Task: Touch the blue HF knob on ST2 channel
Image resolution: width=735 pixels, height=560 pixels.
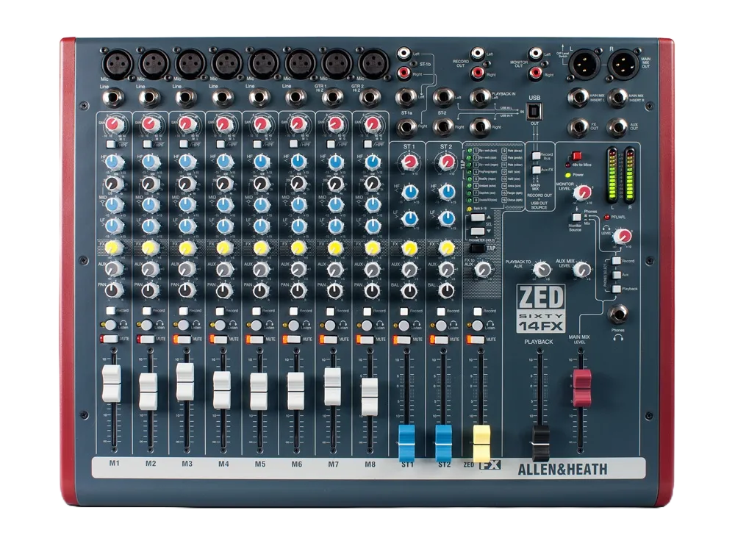Action: (446, 191)
